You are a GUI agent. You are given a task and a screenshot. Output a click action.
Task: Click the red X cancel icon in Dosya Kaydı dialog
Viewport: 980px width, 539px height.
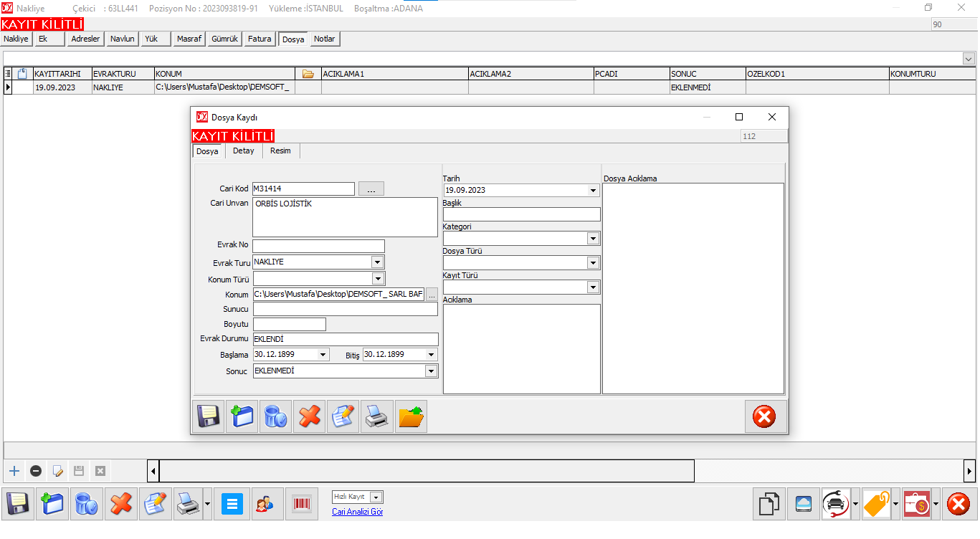(310, 416)
